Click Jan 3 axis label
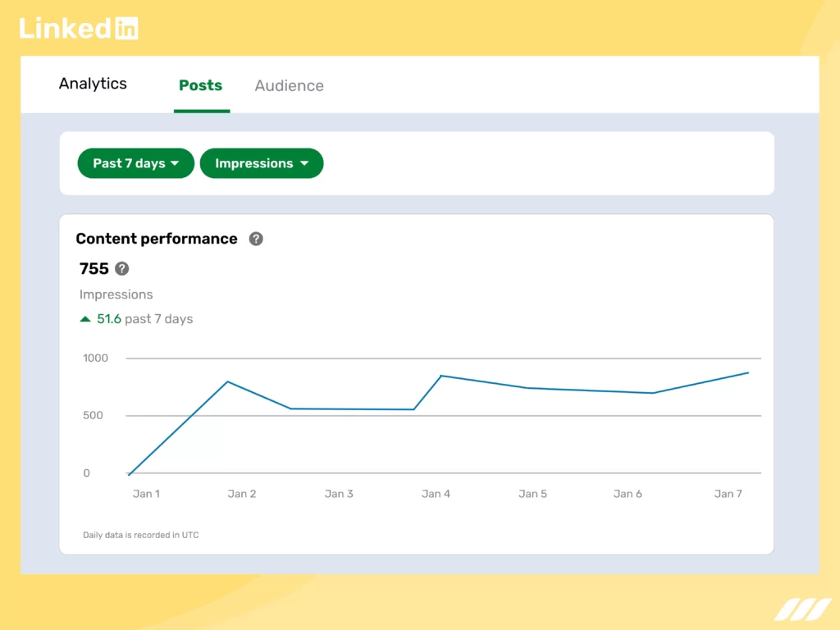The width and height of the screenshot is (840, 630). [339, 494]
